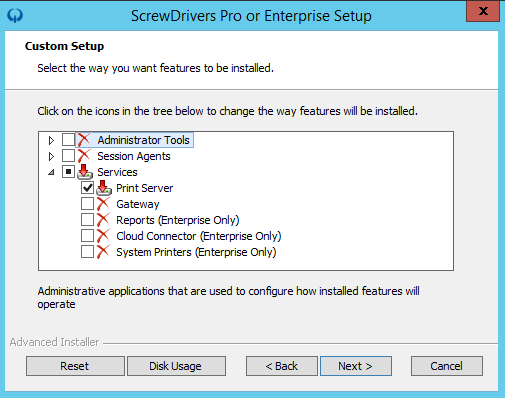Select Reports (Enterprise Only) label
This screenshot has height=398, width=505.
pos(178,220)
